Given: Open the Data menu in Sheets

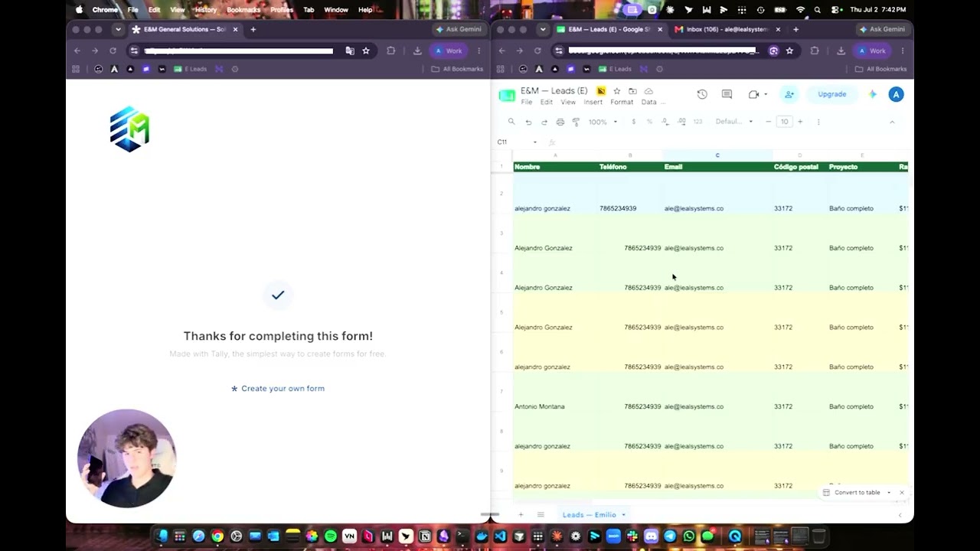Looking at the screenshot, I should (648, 102).
